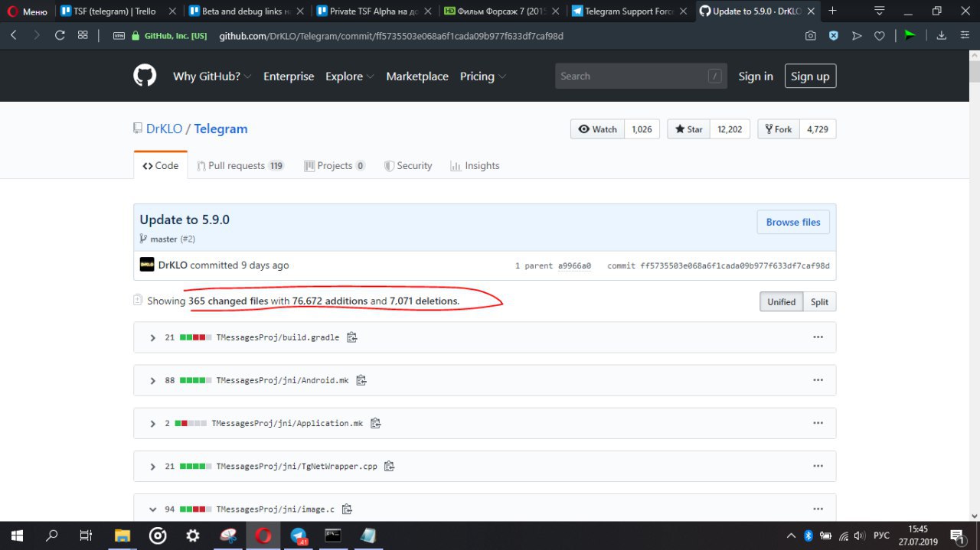Open the GitHub home logo
This screenshot has height=550, width=980.
click(x=145, y=76)
